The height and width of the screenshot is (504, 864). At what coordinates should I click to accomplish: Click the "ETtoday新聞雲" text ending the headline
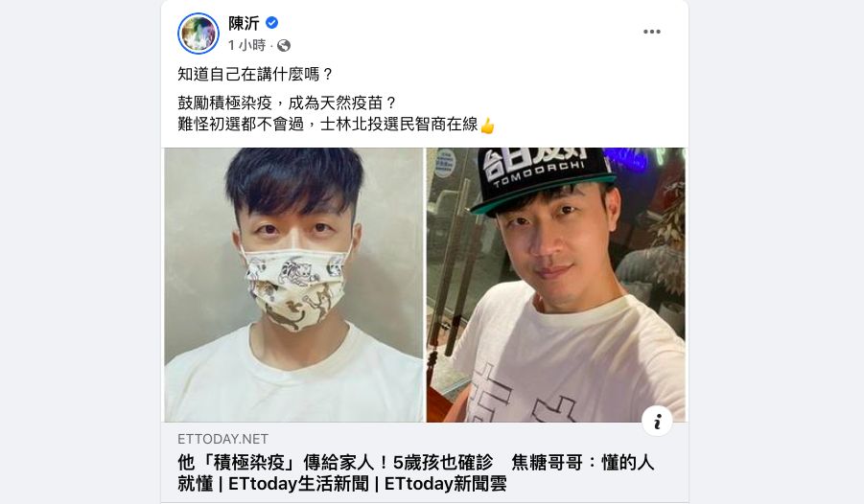(x=445, y=484)
